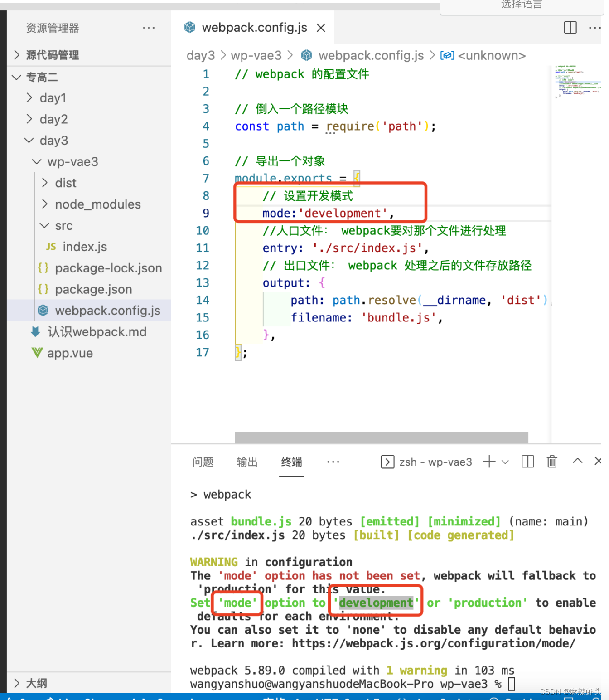The width and height of the screenshot is (609, 700).
Task: Add a new terminal with plus icon
Action: coord(489,462)
